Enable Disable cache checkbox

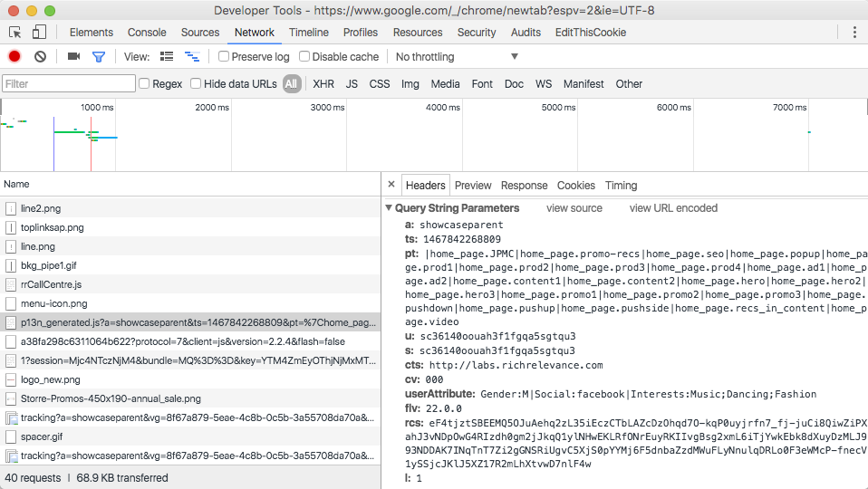point(304,56)
